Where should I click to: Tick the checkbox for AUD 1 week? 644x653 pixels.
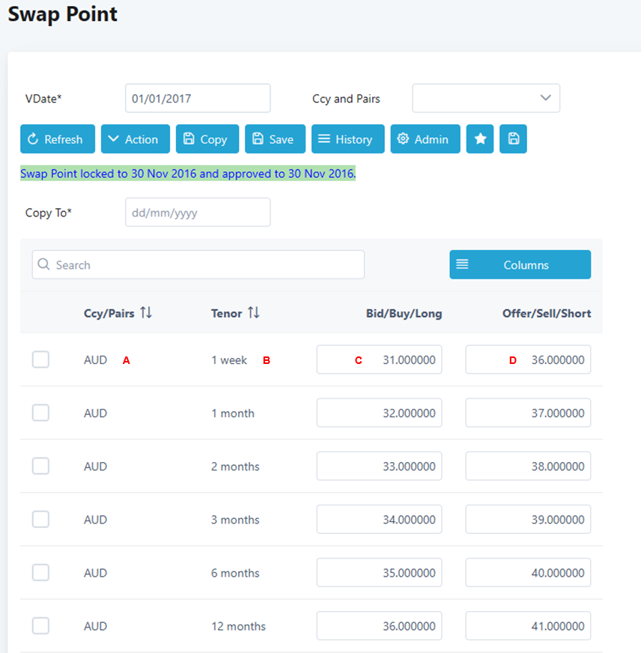tap(40, 359)
